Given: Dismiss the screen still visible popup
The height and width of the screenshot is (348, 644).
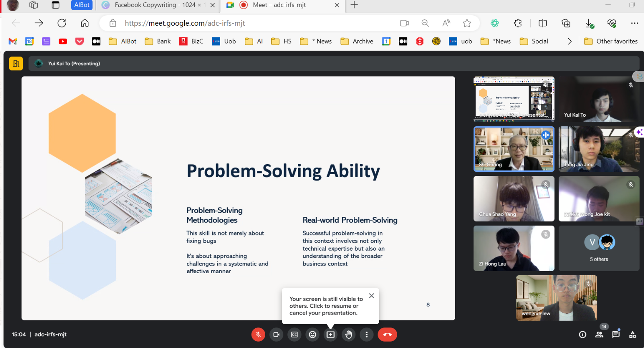Looking at the screenshot, I should point(372,296).
